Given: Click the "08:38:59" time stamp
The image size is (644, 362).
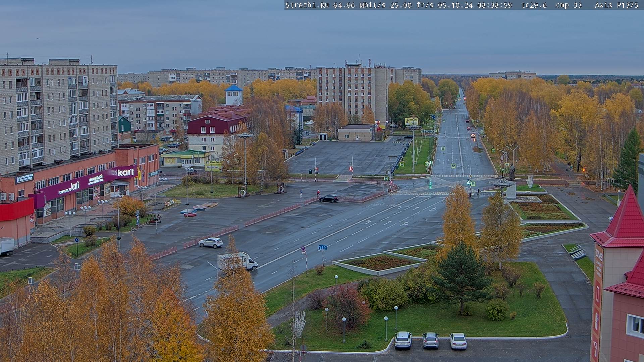Looking at the screenshot, I should pos(494,5).
